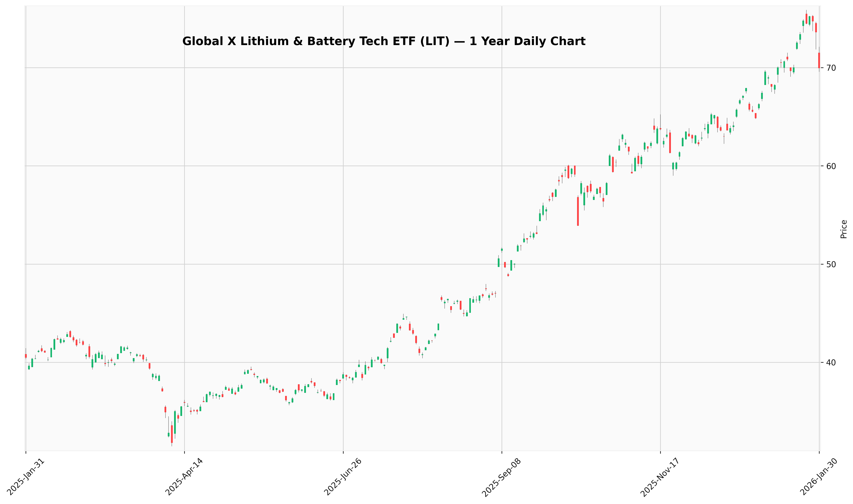Click the first red candlestick at the left edge
The height and width of the screenshot is (504, 853).
tap(26, 356)
